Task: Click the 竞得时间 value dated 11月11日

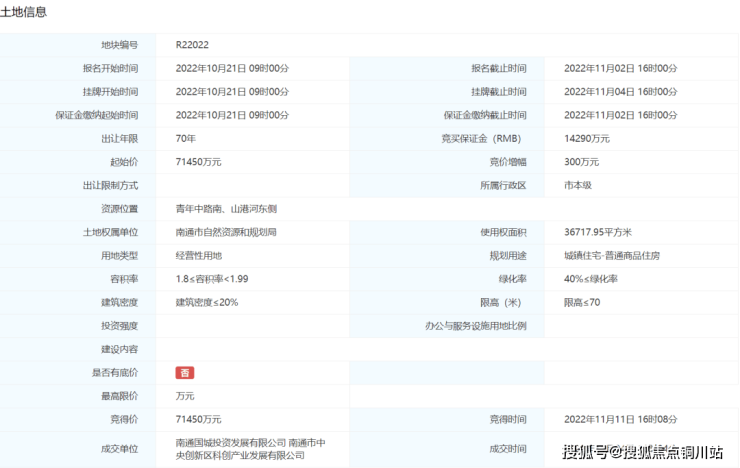Action: coord(620,419)
